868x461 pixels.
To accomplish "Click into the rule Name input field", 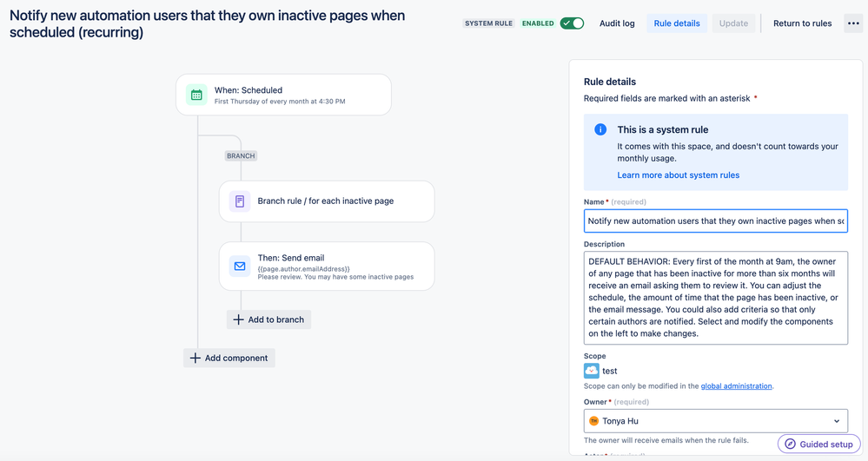I will click(716, 221).
